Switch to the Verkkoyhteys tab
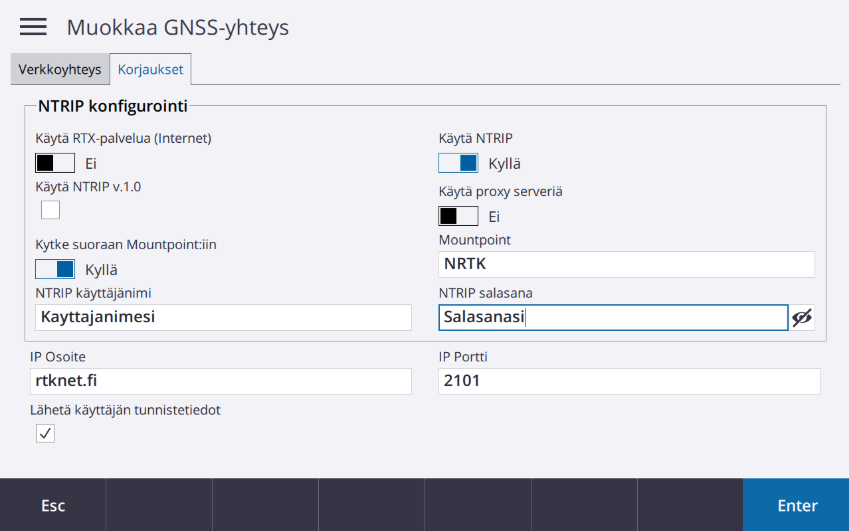The height and width of the screenshot is (531, 849). [x=60, y=69]
